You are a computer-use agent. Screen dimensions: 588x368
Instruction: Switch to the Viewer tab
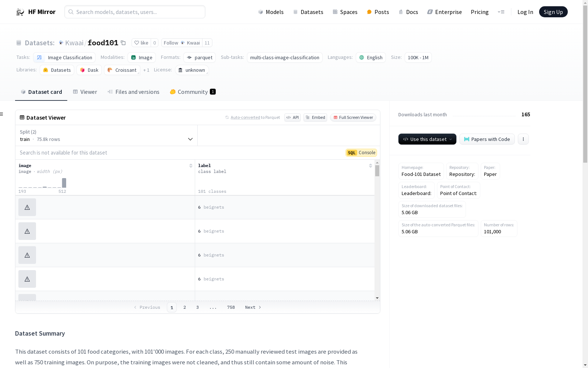[85, 92]
